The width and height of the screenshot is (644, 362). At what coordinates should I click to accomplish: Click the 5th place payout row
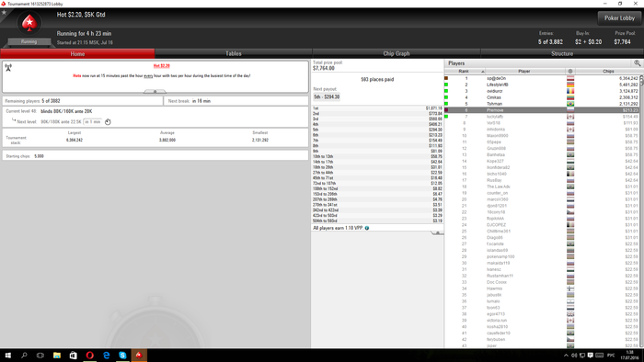(x=377, y=130)
